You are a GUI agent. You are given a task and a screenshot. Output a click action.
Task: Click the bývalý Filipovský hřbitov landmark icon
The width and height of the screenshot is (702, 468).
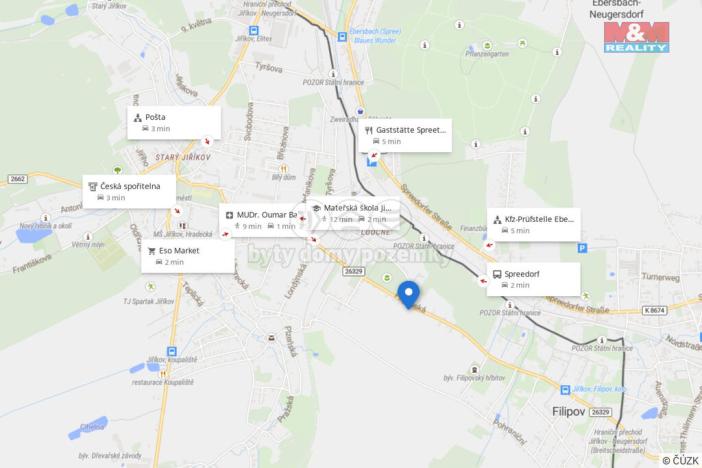(x=474, y=370)
